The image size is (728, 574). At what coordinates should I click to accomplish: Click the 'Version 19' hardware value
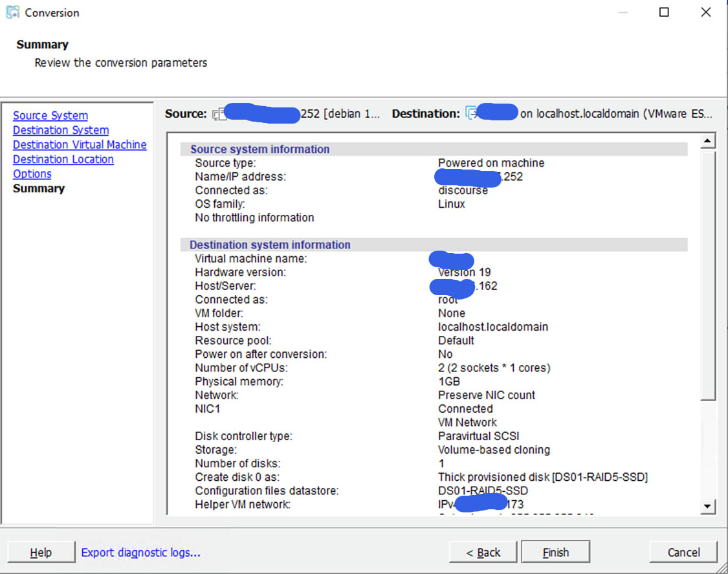pos(464,272)
